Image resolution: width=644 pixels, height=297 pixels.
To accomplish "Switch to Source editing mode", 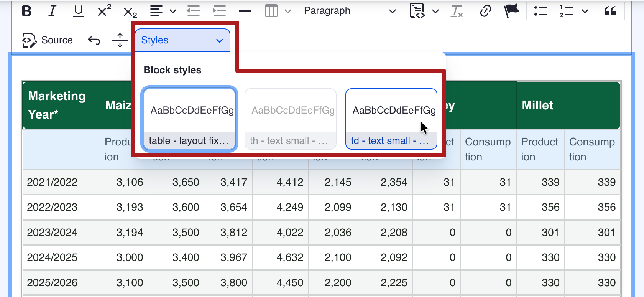I will (47, 40).
